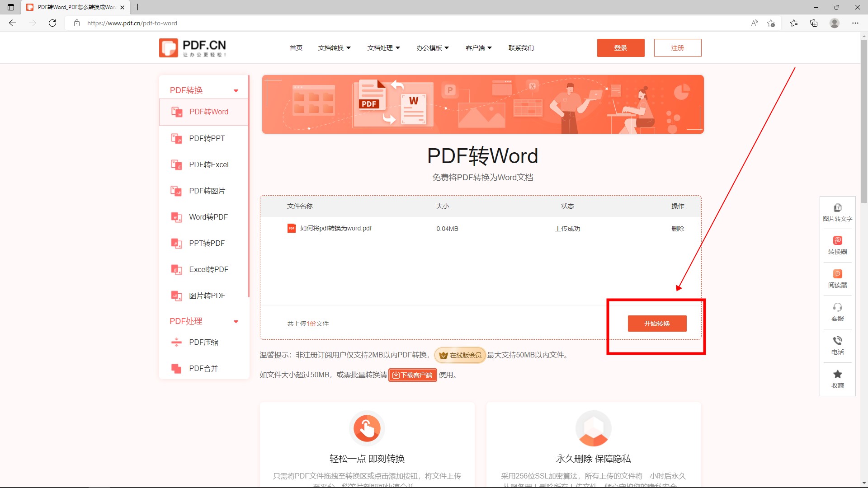
Task: Open browser profile avatar
Action: 835,23
